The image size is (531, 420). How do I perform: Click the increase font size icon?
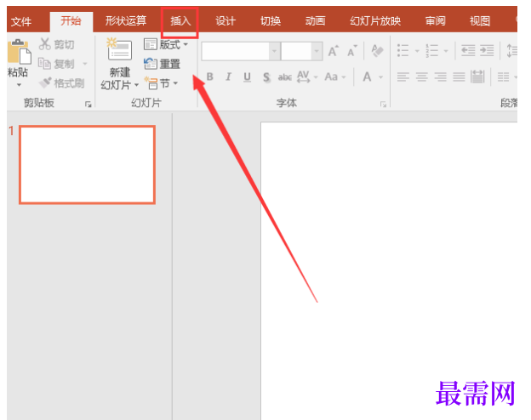pyautogui.click(x=334, y=51)
